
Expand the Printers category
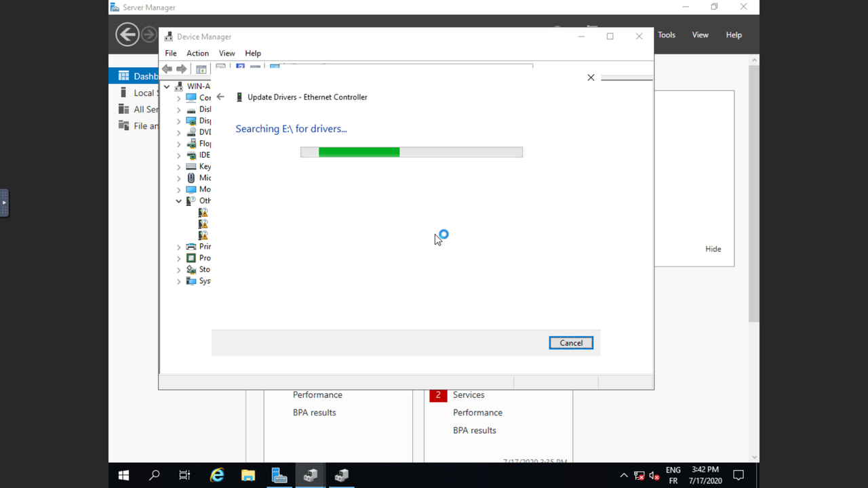coord(179,247)
